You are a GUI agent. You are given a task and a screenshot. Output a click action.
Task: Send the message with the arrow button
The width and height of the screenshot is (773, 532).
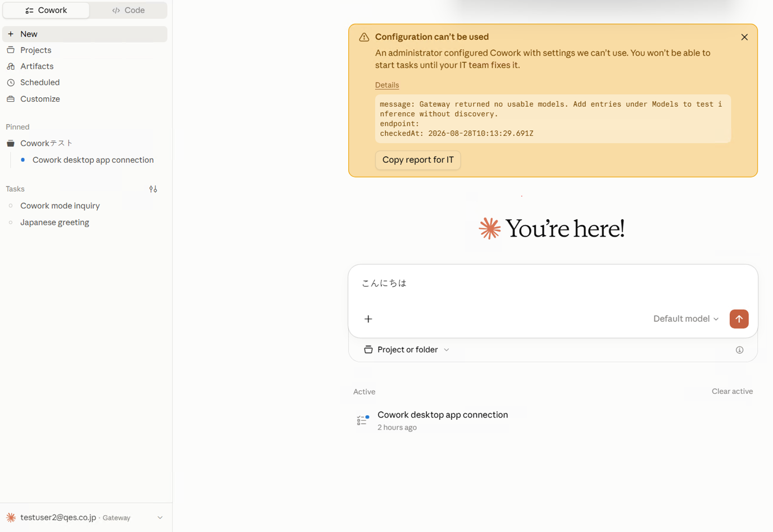click(x=739, y=319)
